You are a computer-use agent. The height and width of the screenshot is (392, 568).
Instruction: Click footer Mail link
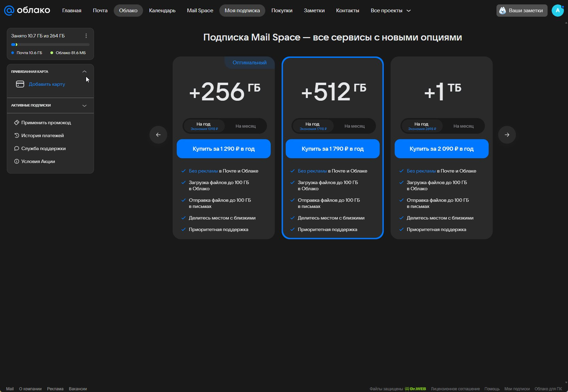point(10,389)
